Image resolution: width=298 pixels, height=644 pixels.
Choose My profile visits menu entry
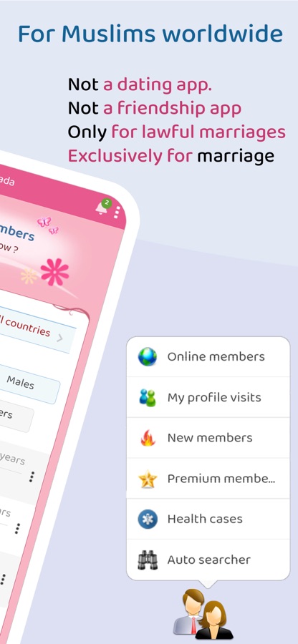pos(208,397)
